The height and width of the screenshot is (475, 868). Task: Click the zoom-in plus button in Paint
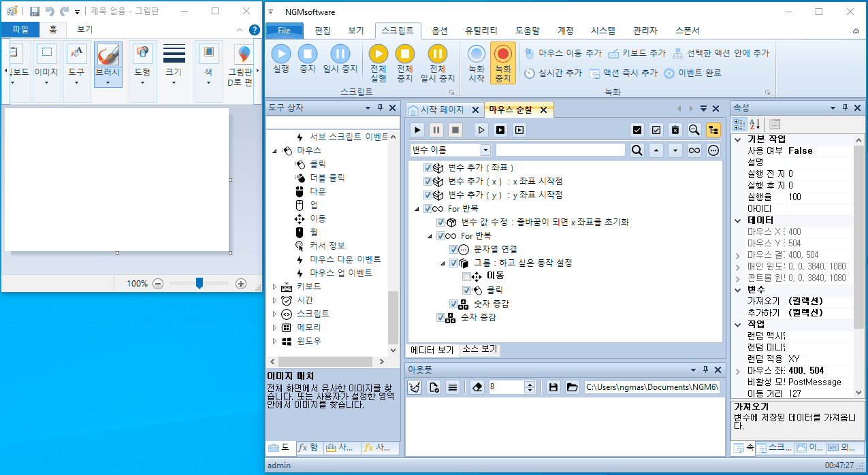click(x=241, y=283)
